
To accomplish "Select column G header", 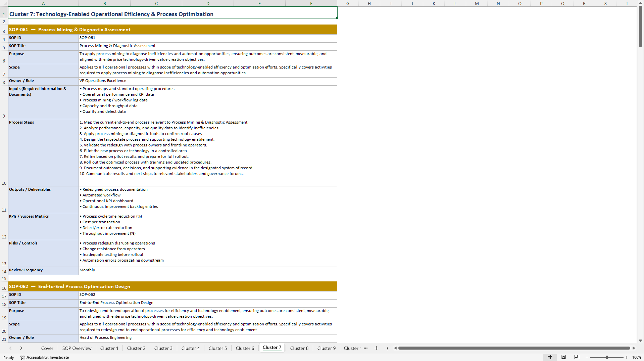I will [x=348, y=3].
